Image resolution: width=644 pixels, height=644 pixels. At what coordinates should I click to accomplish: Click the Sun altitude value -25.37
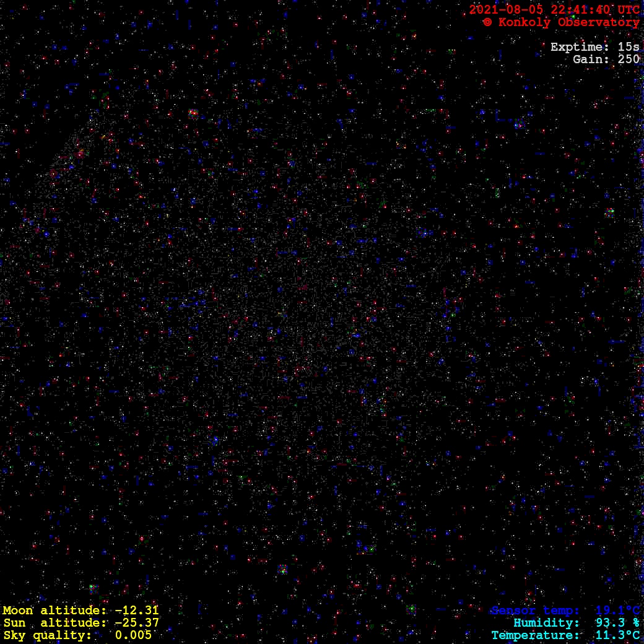point(137,623)
